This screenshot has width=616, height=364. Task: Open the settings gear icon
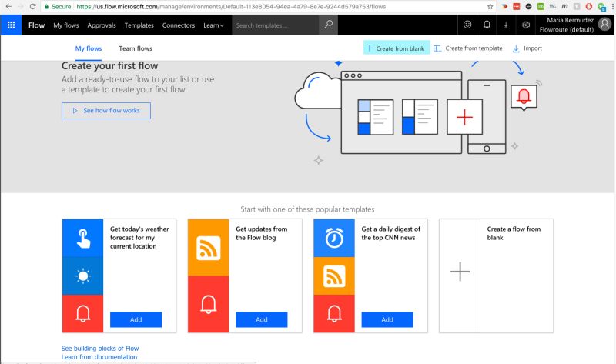tap(526, 25)
